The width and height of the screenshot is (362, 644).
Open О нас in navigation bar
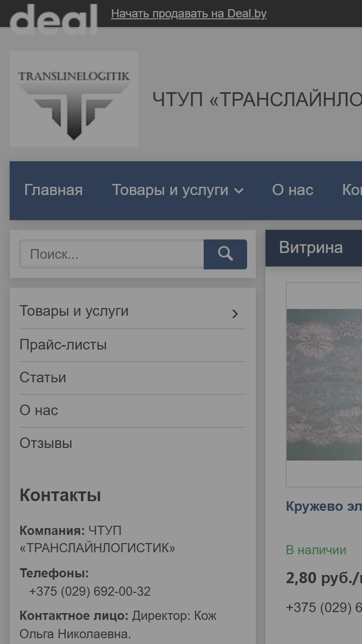[x=292, y=190]
